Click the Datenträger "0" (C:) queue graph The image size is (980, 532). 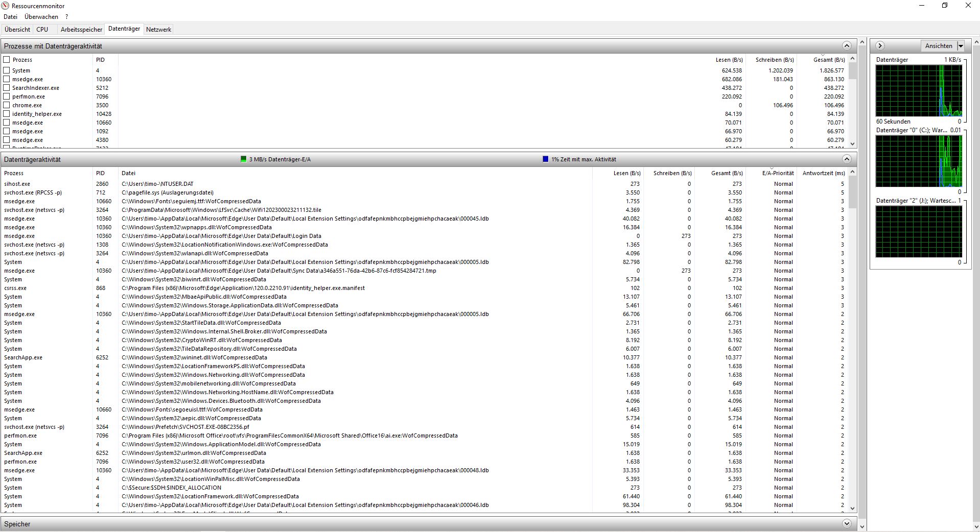[x=919, y=161]
